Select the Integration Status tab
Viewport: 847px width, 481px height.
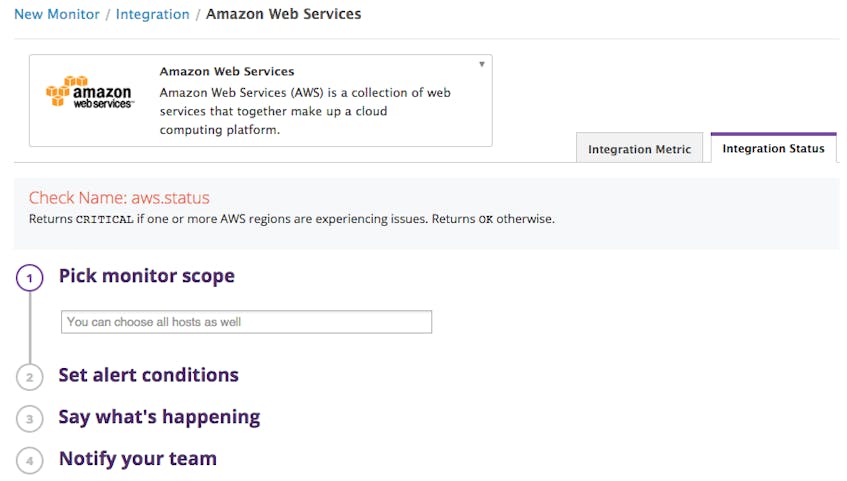[x=774, y=148]
